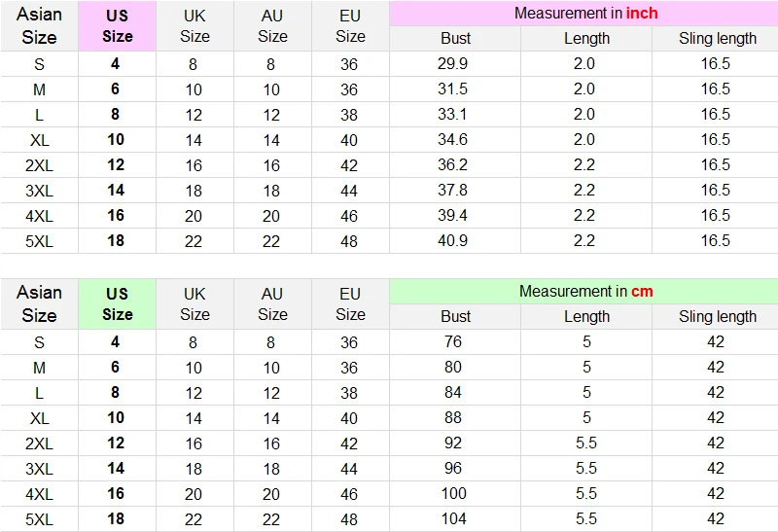This screenshot has height=532, width=778.
Task: Click length value 5.5 in 2XL cm row
Action: point(586,443)
